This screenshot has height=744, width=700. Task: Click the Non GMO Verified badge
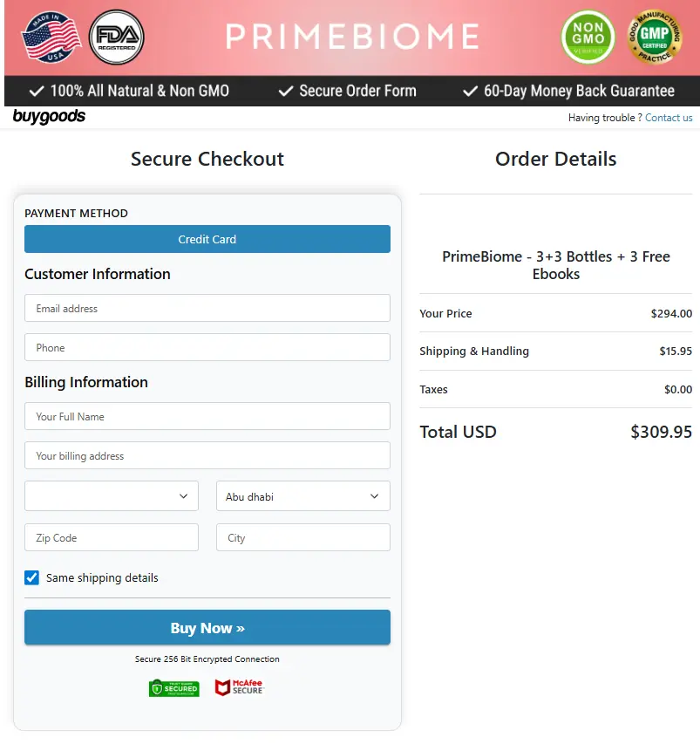[588, 38]
